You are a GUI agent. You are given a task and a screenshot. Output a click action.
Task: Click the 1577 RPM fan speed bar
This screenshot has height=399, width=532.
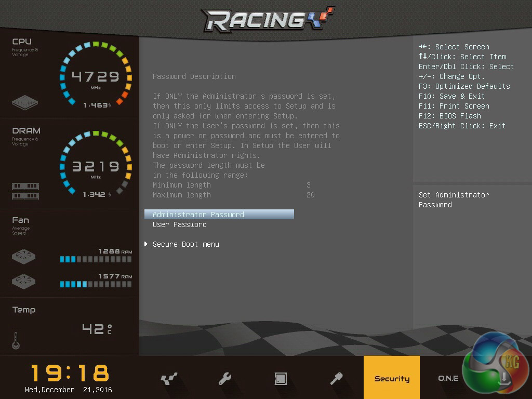[96, 284]
